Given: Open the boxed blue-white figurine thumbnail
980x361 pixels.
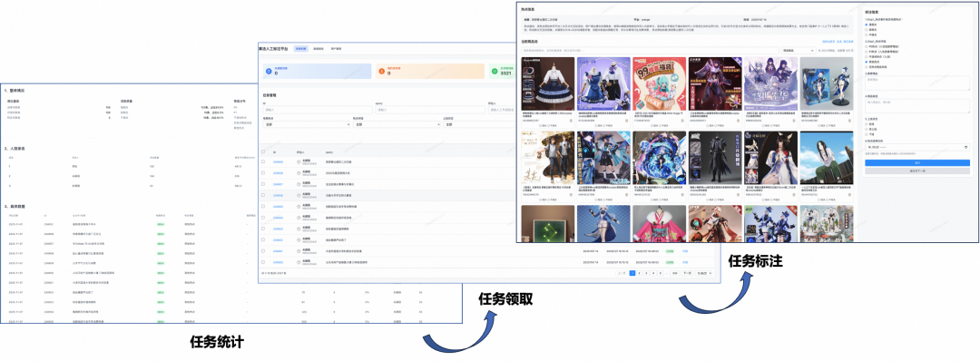Looking at the screenshot, I should click(x=827, y=83).
